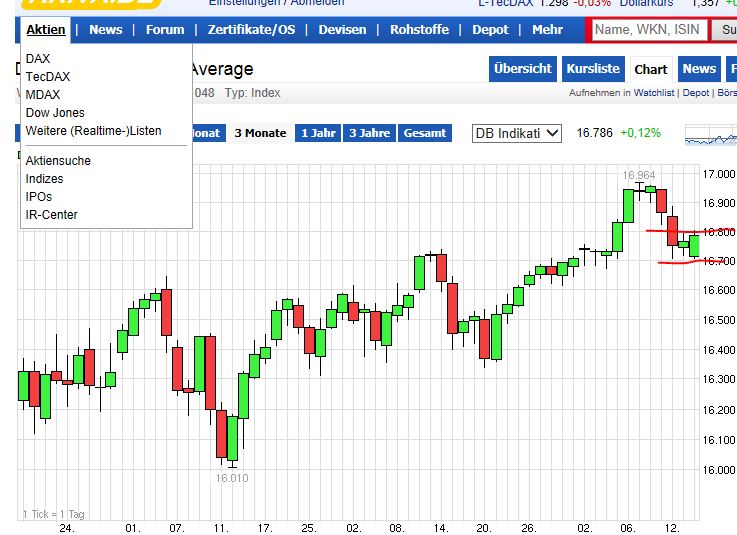The height and width of the screenshot is (535, 737).
Task: Select the Chart tab
Action: click(651, 70)
